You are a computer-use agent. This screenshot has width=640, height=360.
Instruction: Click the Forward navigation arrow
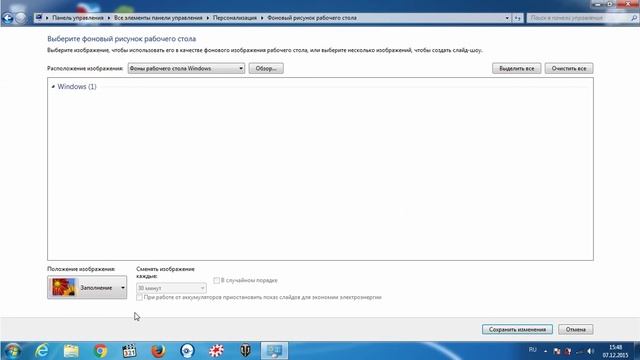pos(21,18)
